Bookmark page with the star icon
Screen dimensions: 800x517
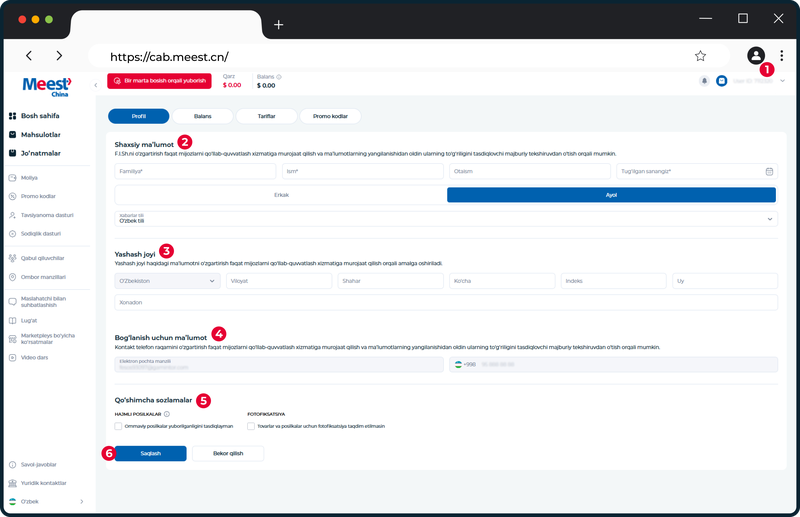click(x=700, y=56)
